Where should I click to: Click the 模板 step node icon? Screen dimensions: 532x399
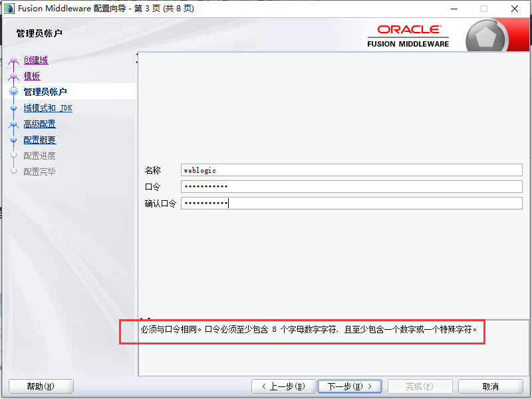click(x=13, y=76)
